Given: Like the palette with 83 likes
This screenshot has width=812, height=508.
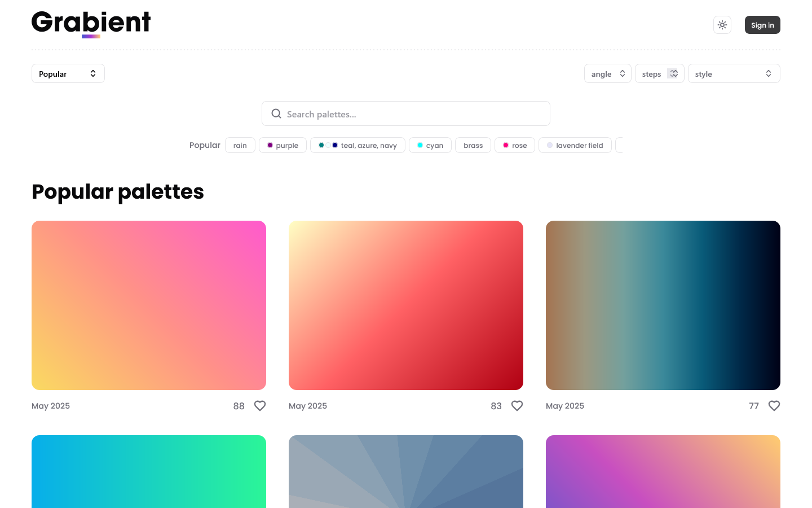Looking at the screenshot, I should pos(517,406).
